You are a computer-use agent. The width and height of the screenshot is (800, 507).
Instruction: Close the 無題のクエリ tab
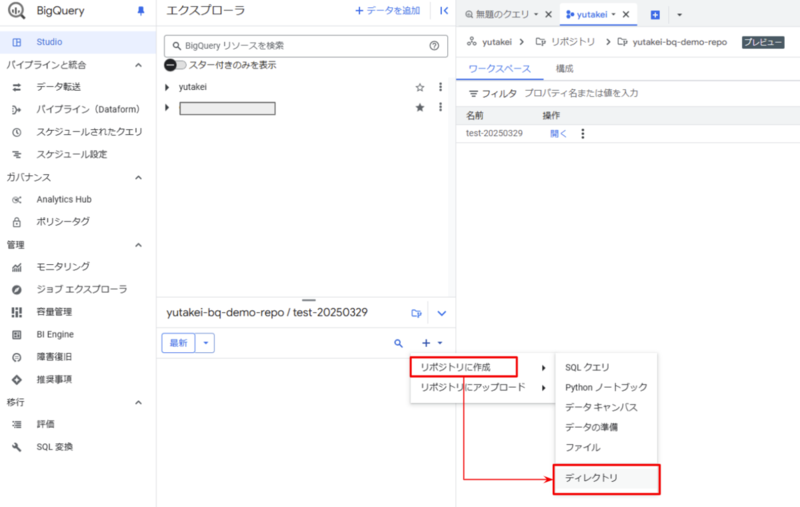(548, 14)
